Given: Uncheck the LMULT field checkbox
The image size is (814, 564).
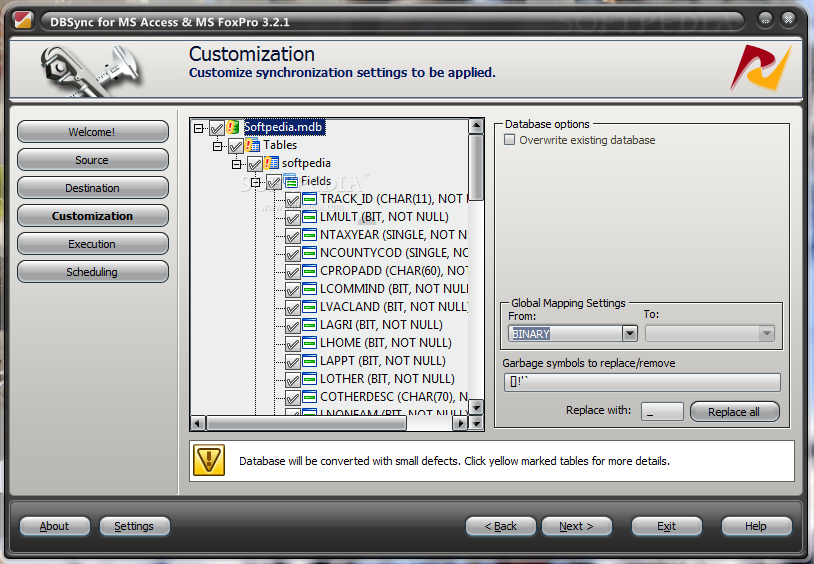Looking at the screenshot, I should (293, 218).
